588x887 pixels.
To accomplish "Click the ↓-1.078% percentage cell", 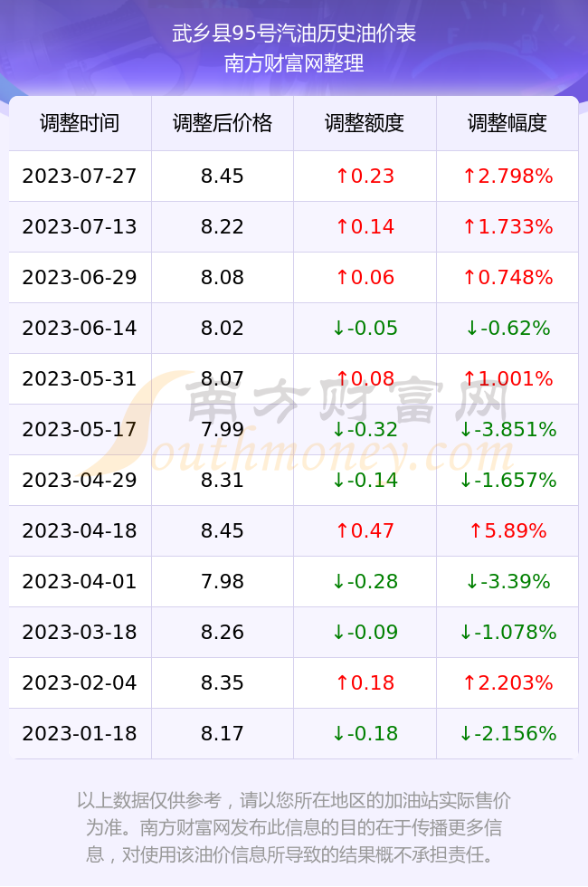I will 507,632.
